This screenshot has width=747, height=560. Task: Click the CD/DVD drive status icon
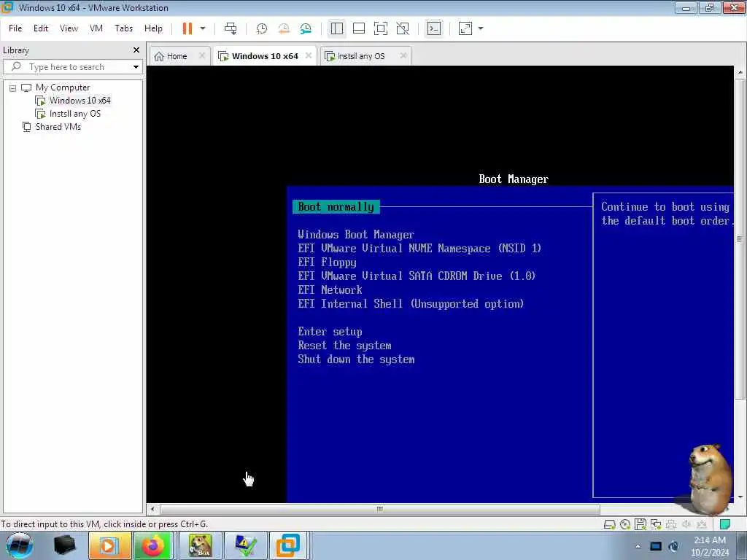pyautogui.click(x=625, y=525)
